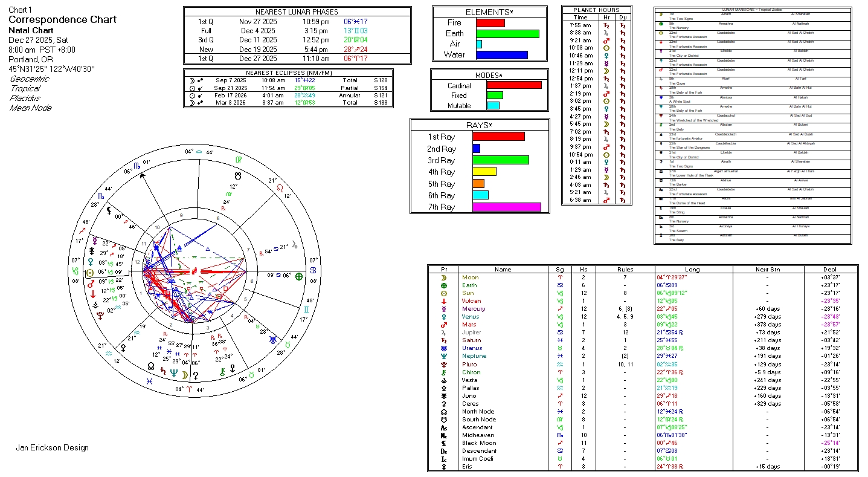Open the Jan Erickson Design credit text
The width and height of the screenshot is (868, 477).
(52, 448)
